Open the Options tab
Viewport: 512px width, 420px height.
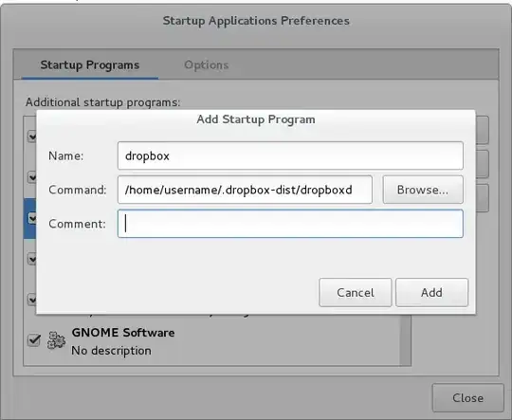point(207,65)
